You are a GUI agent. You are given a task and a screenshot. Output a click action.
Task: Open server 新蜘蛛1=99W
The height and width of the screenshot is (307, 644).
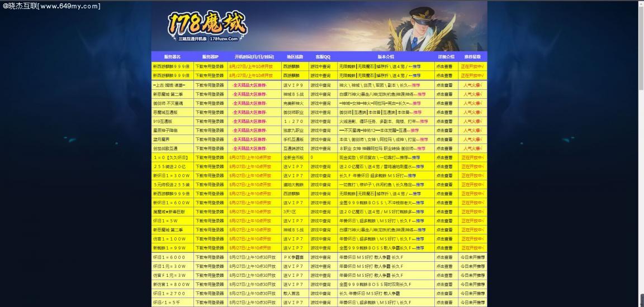pos(169,248)
